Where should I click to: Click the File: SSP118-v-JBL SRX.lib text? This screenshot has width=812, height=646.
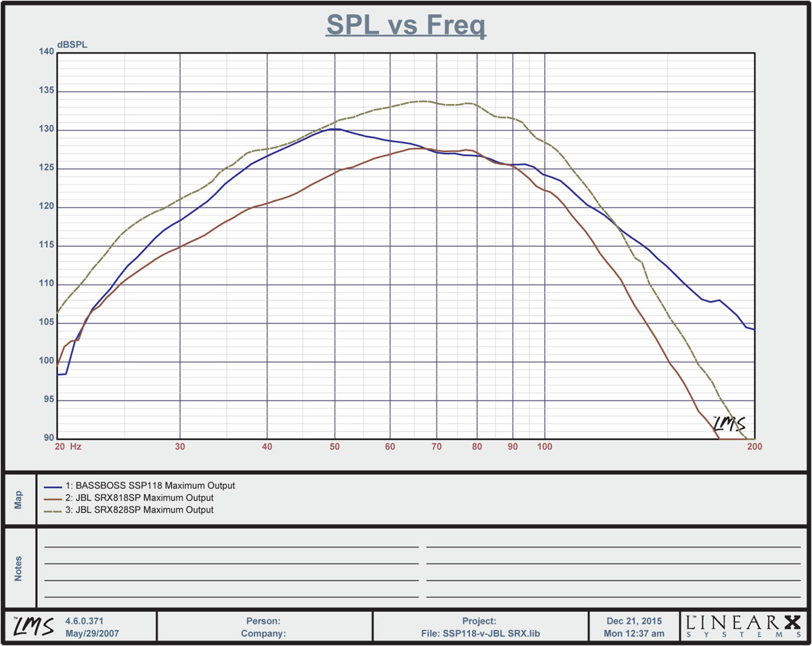tap(480, 634)
